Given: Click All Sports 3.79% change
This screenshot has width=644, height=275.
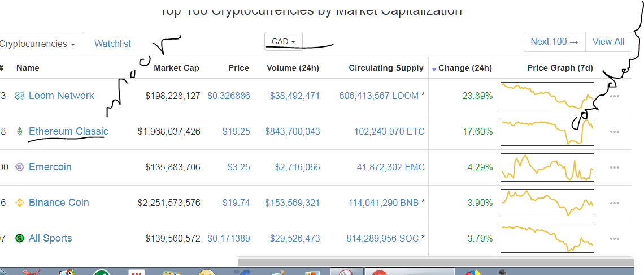Looking at the screenshot, I should click(481, 238).
